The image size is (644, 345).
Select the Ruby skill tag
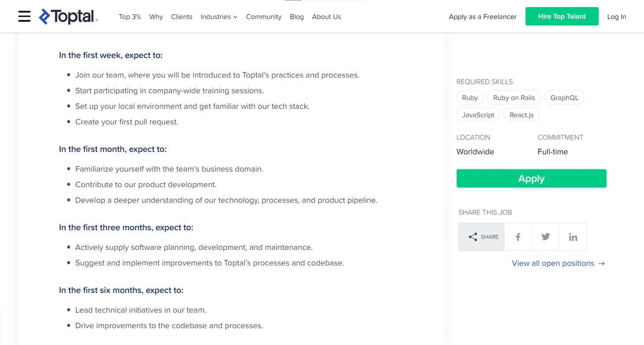coord(470,97)
